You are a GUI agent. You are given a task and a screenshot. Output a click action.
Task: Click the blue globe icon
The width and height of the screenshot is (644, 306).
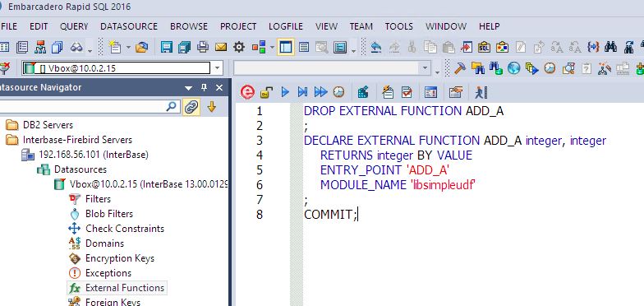coord(514,67)
